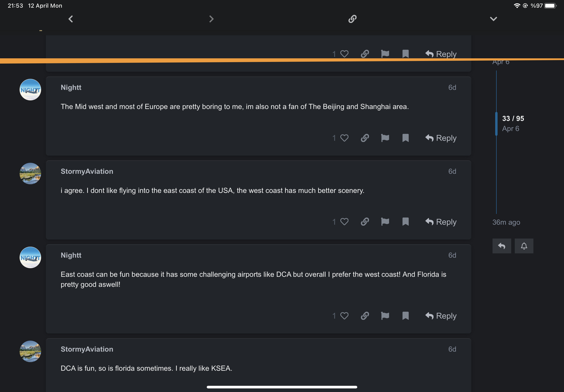Viewport: 564px width, 392px height.
Task: Reply to StormyAviation's east coast post
Action: click(441, 222)
